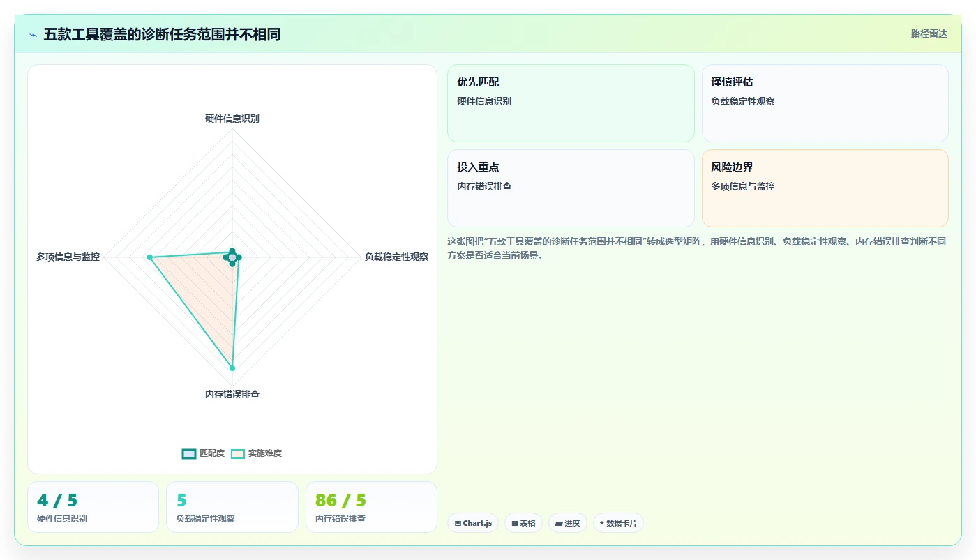The height and width of the screenshot is (560, 976).
Task: Click the description paragraph starting 这张图把
Action: 696,248
